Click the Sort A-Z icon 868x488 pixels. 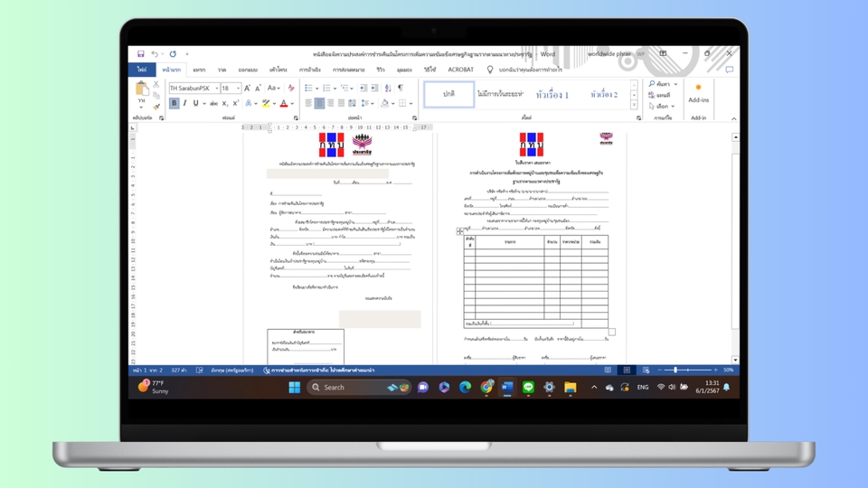pyautogui.click(x=388, y=88)
